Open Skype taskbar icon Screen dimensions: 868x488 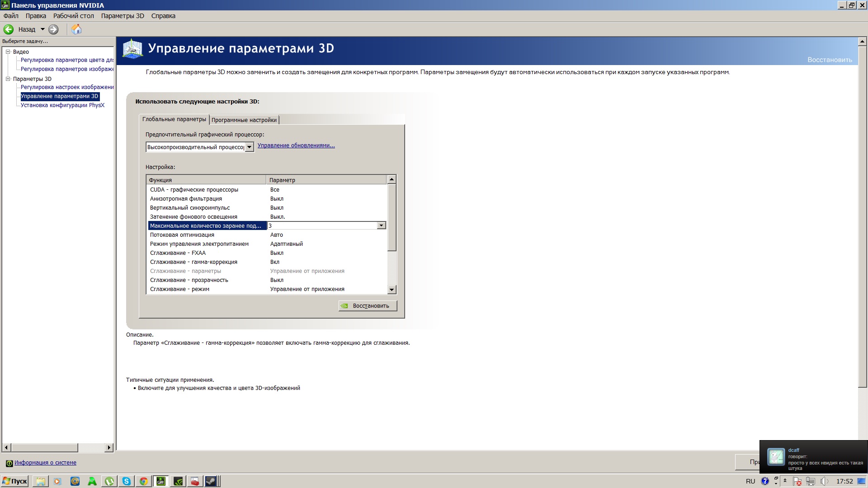[127, 481]
